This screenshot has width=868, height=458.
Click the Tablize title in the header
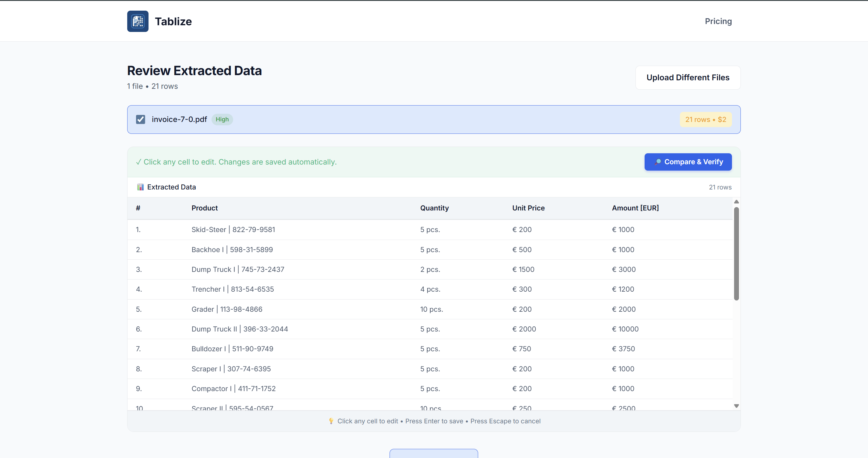pos(173,21)
